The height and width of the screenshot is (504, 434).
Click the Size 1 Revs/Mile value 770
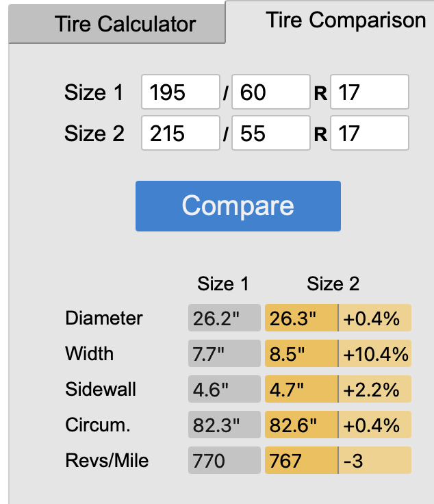coord(225,461)
